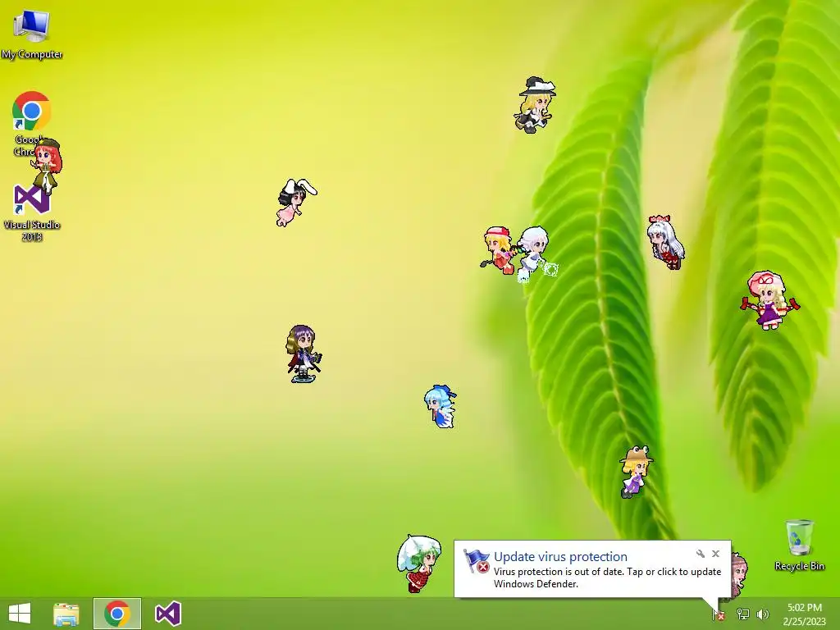The image size is (840, 630).
Task: Click the witch-hat blonde character sprite
Action: pyautogui.click(x=535, y=104)
